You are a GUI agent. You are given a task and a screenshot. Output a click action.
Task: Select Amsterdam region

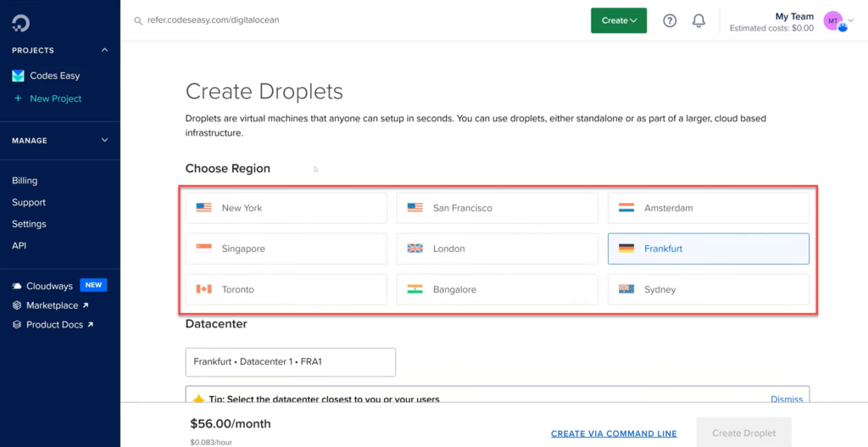click(709, 209)
